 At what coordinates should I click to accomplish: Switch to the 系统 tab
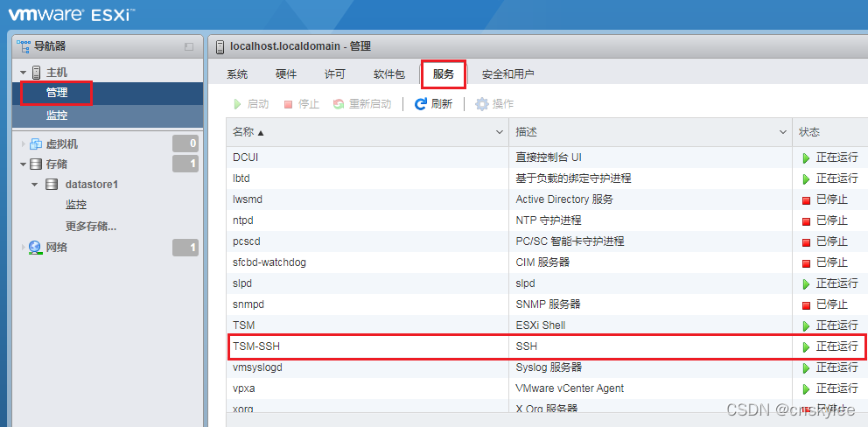237,74
